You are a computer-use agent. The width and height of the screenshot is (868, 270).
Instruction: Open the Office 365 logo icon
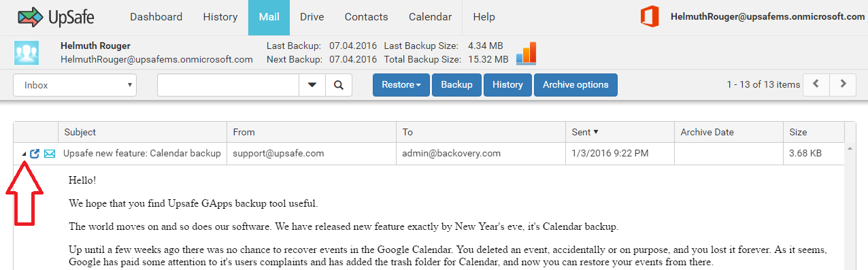point(650,16)
